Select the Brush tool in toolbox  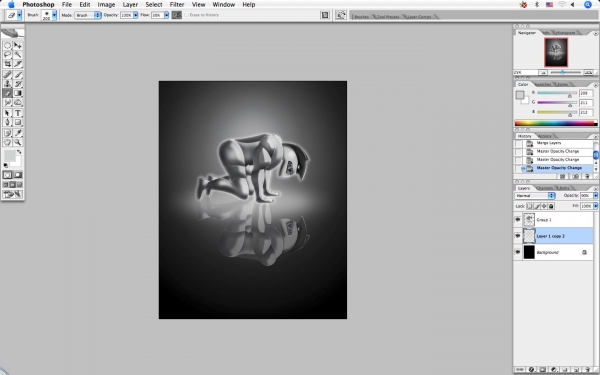(x=18, y=75)
